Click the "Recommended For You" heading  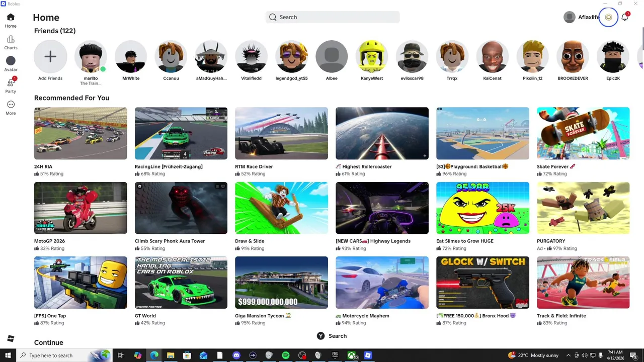pos(71,98)
